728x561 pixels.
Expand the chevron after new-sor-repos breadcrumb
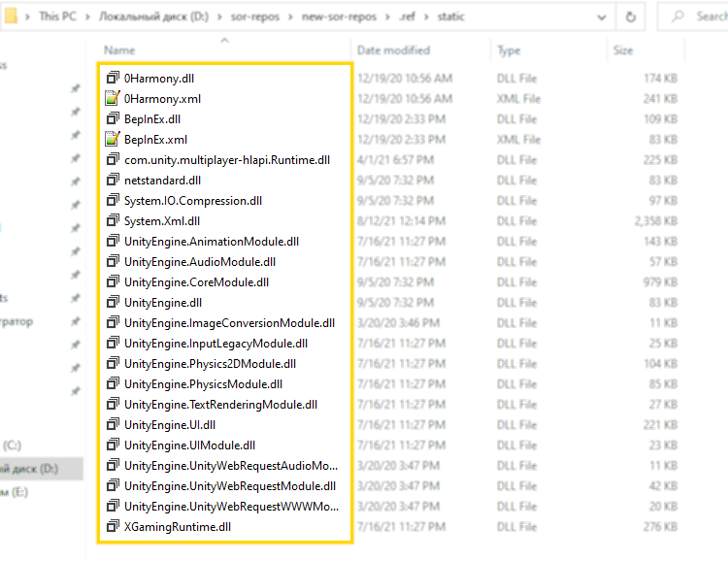(x=387, y=17)
